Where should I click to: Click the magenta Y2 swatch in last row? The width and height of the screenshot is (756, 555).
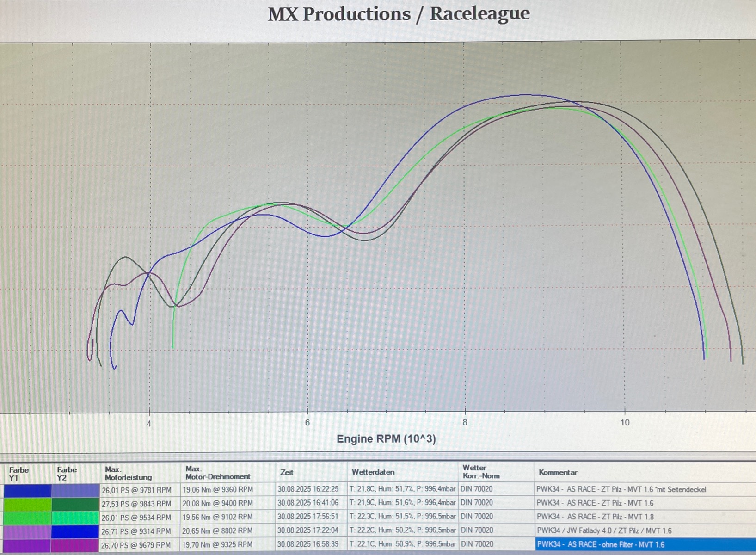point(75,546)
